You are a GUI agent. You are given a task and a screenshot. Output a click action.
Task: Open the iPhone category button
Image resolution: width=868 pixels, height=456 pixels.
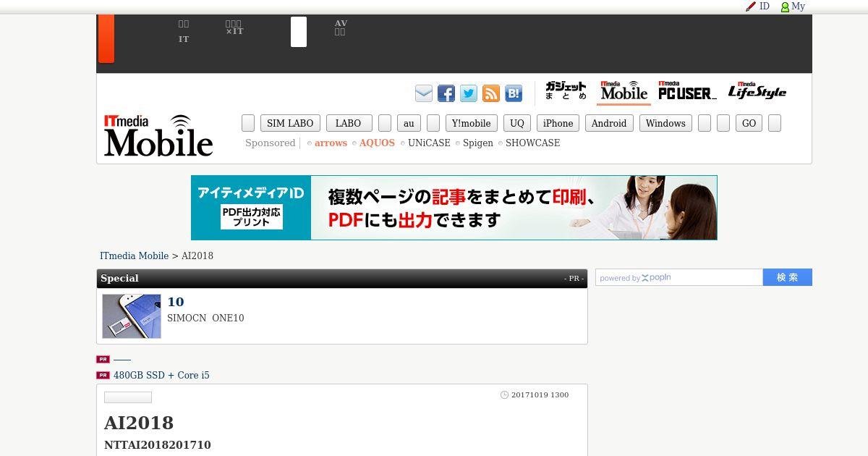click(x=558, y=123)
